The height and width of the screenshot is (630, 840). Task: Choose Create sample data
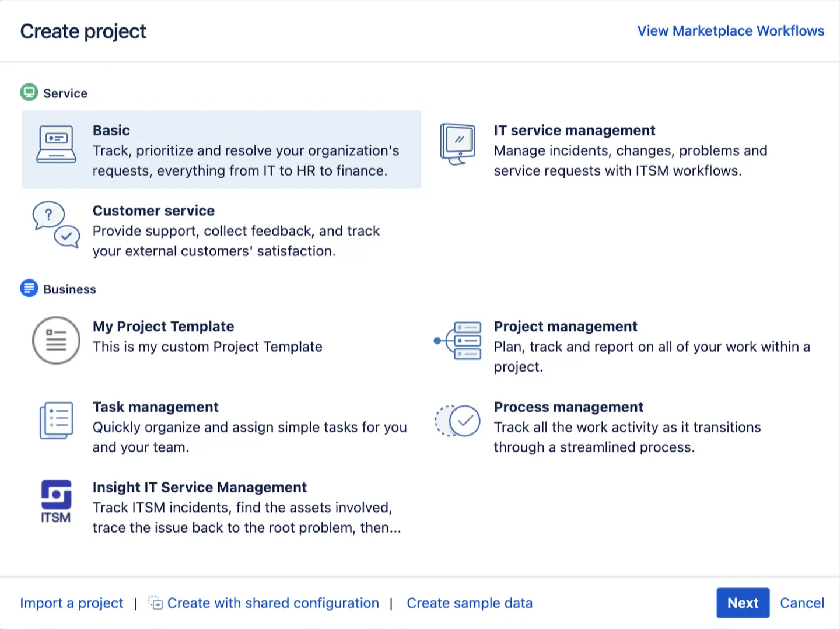click(x=470, y=603)
